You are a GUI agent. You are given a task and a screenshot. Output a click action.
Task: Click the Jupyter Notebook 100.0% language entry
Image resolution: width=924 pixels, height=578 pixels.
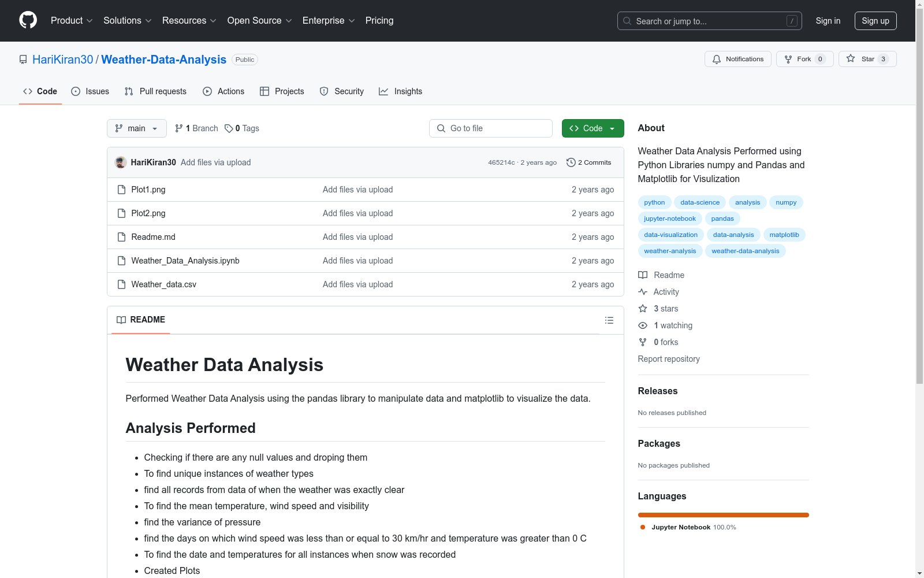pyautogui.click(x=688, y=527)
